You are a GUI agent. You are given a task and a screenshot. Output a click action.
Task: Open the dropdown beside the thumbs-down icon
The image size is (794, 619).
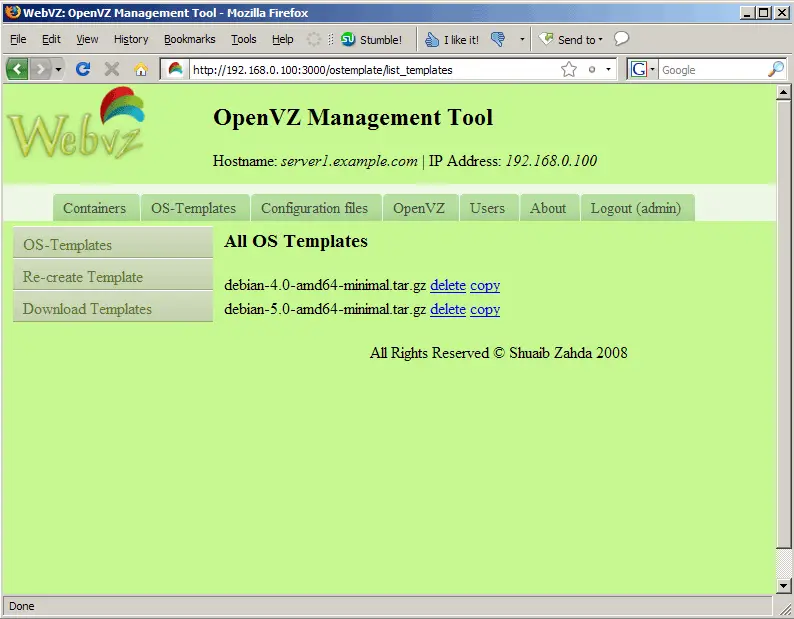(522, 40)
